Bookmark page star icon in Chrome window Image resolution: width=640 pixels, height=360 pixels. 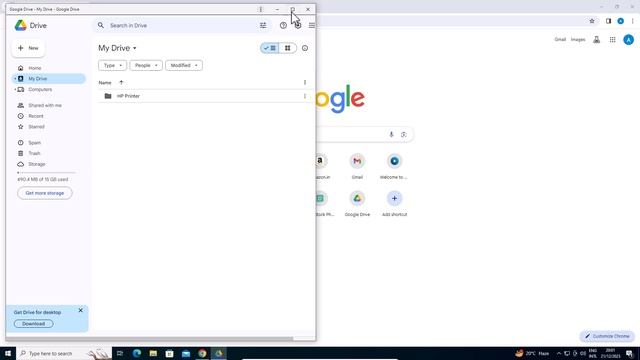(592, 21)
